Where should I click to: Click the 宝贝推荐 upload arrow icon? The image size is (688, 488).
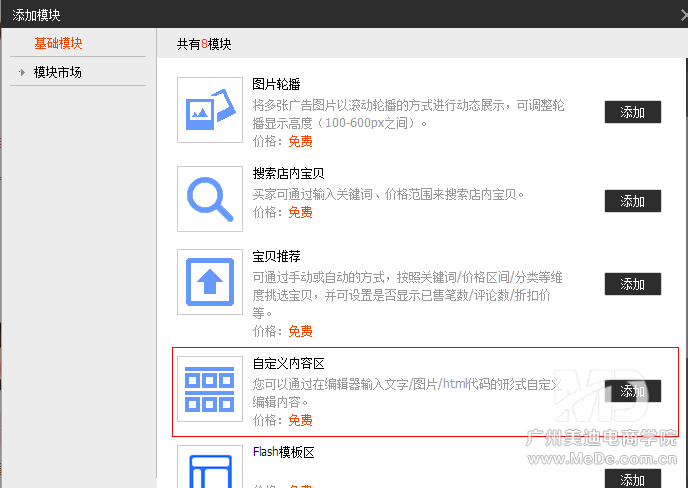tap(210, 282)
